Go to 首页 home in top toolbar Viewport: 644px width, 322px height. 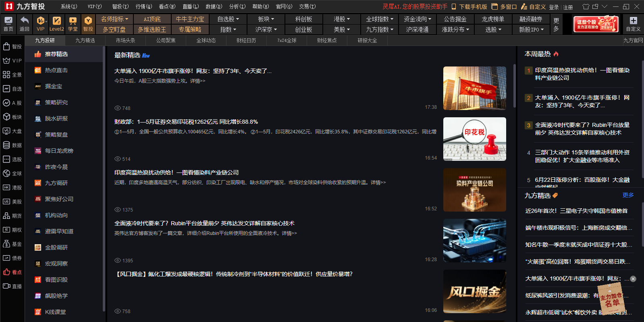point(8,24)
